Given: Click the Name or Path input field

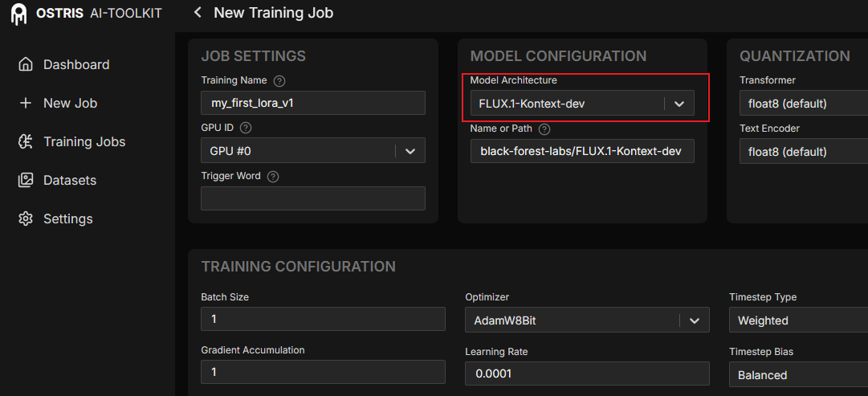Looking at the screenshot, I should tap(582, 151).
